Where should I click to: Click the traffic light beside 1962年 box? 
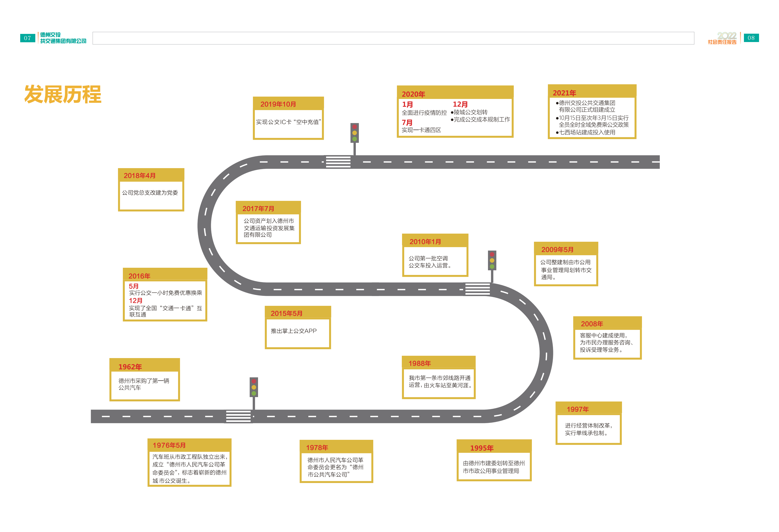pos(254,388)
